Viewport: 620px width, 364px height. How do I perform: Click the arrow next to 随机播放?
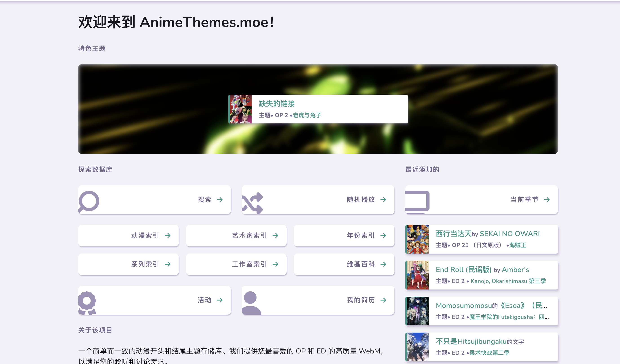point(383,200)
